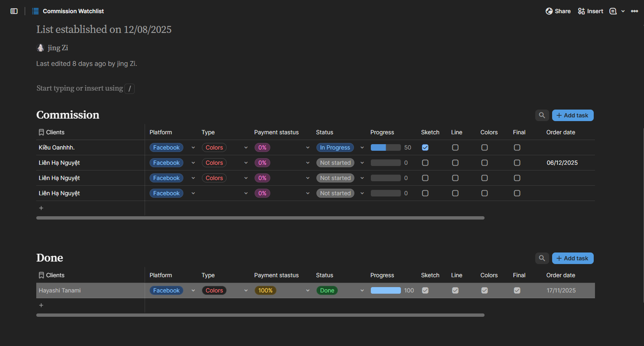644x346 pixels.
Task: Click the Facebook tag for Kiều Oanhhh.
Action: click(166, 147)
